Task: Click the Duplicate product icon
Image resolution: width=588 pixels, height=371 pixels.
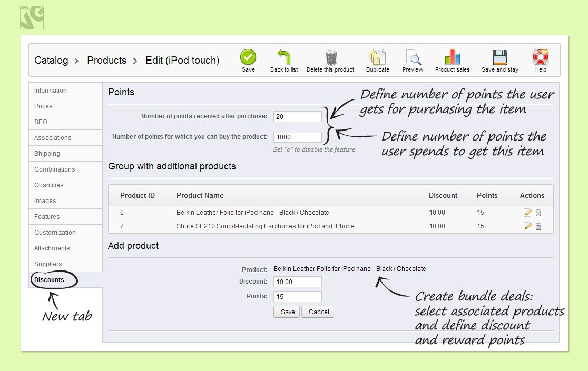Action: click(377, 57)
